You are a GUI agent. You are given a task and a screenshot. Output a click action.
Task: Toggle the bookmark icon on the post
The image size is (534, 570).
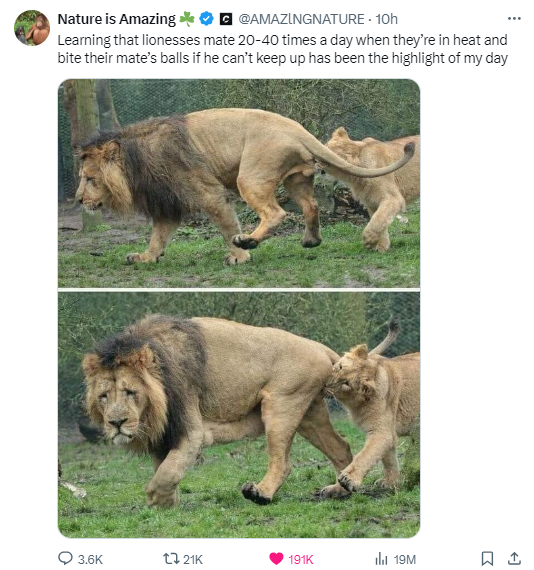[x=487, y=558]
